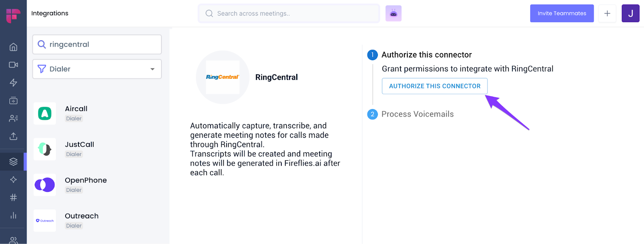
Task: Open the Home dashboard from the sidebar
Action: [13, 47]
